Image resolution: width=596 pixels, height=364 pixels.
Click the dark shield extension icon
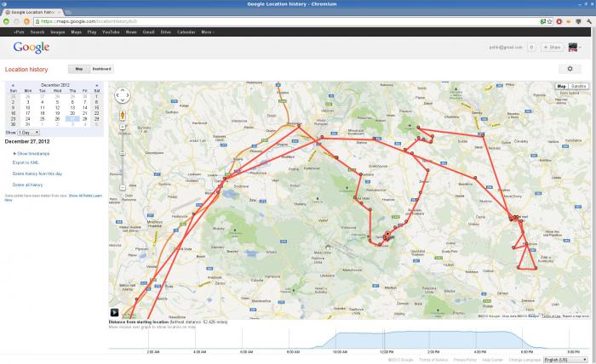578,21
